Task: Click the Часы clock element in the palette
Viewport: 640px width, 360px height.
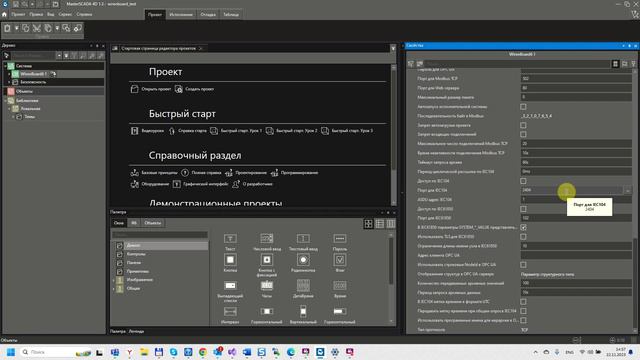Action: (267, 288)
